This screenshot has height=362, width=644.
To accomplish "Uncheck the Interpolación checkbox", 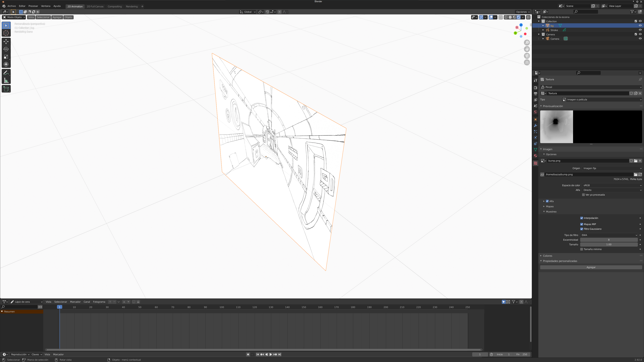I will 581,218.
